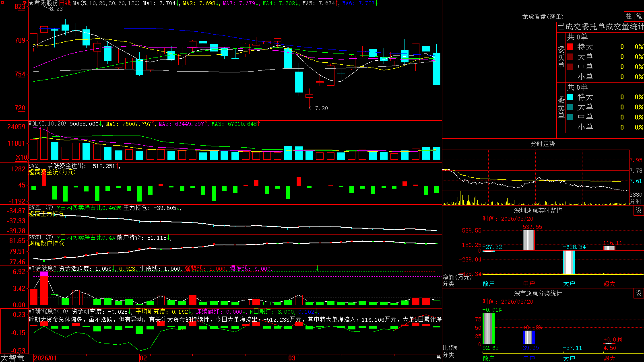Click 大户 label in 深圳超赢实时监控 chart
Screen dimensions: 644x362
click(x=569, y=284)
